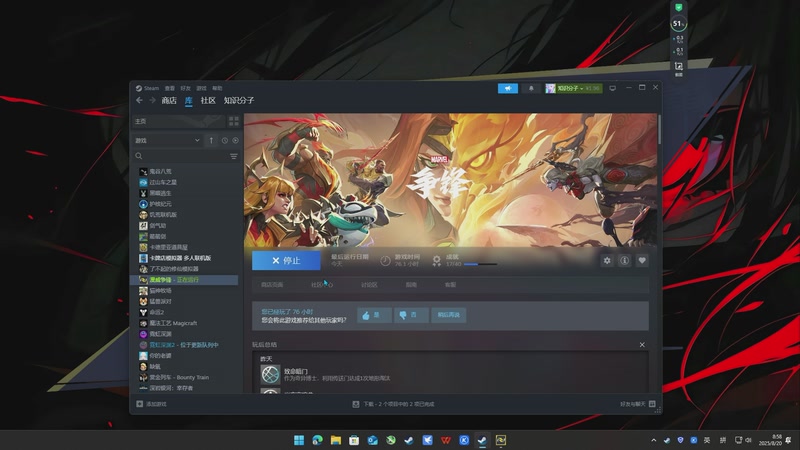Open advanced filters icon beside search
The height and width of the screenshot is (450, 800).
[234, 156]
